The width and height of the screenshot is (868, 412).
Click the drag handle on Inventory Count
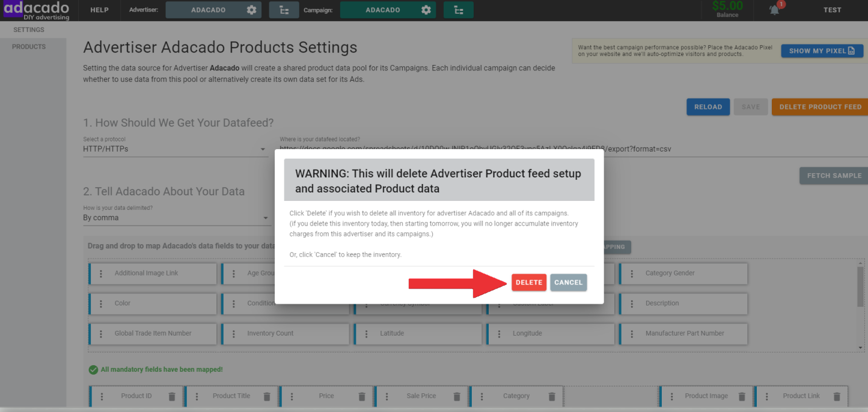(234, 334)
